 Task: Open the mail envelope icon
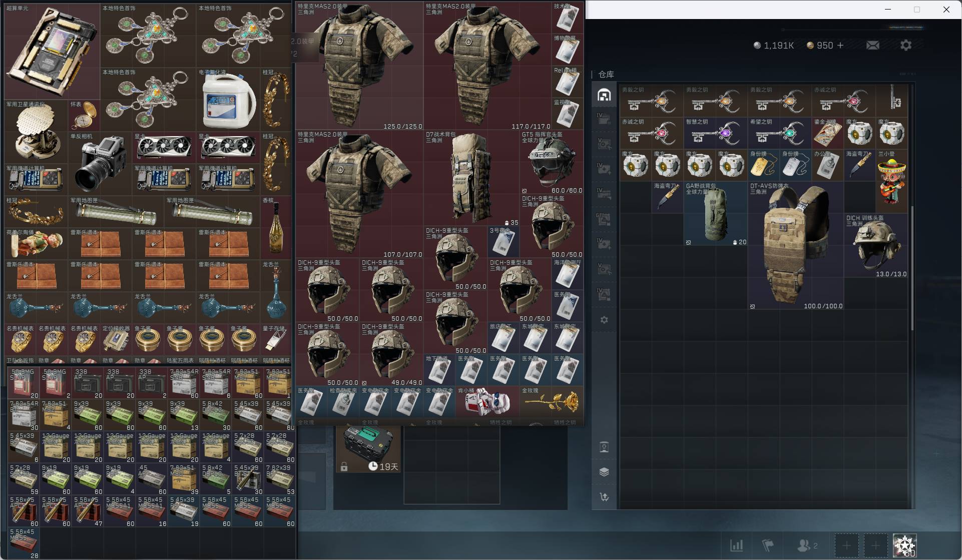872,45
